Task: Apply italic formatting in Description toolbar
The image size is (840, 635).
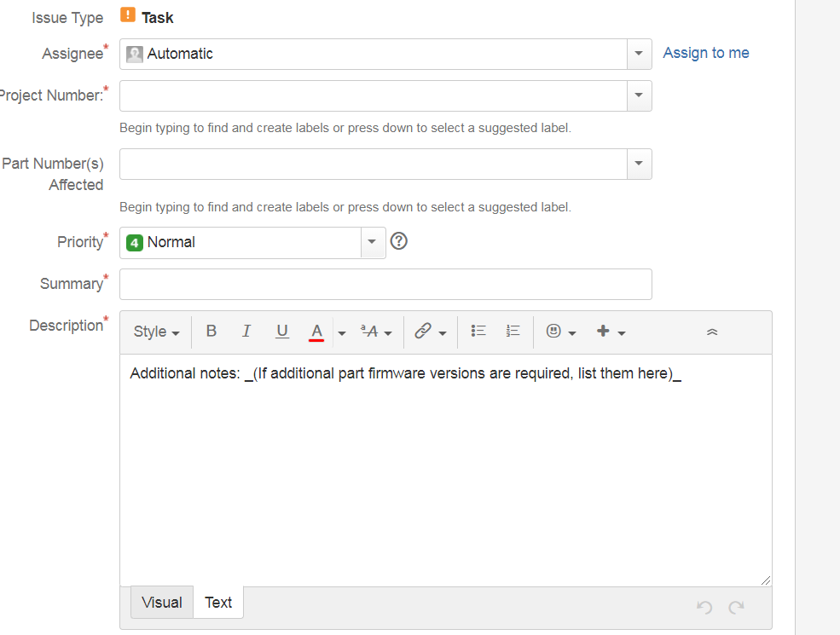Action: pos(246,332)
